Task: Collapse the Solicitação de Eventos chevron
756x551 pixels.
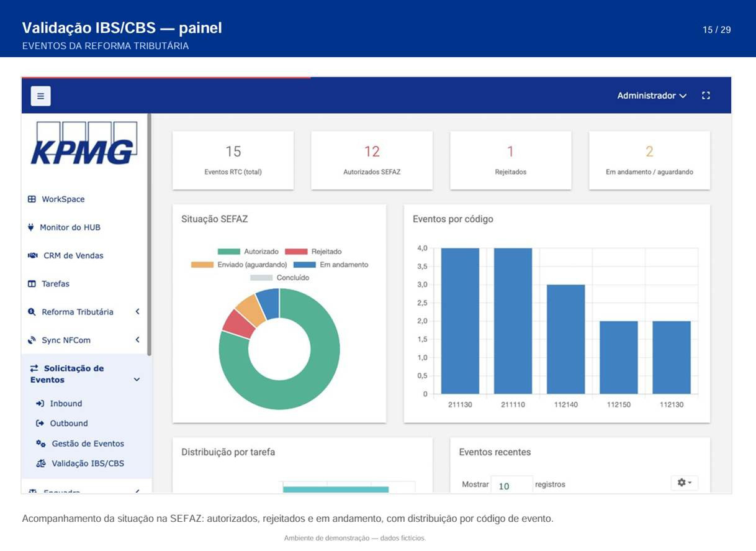Action: [x=137, y=380]
